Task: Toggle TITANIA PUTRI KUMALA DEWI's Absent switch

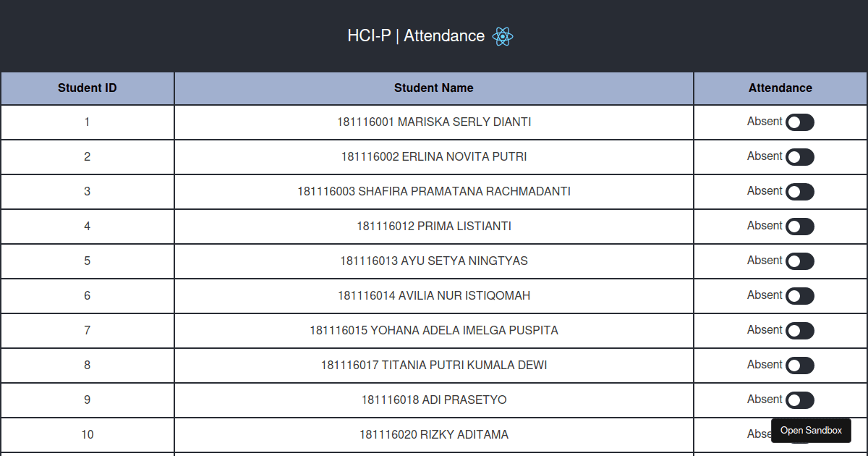Action: (x=799, y=365)
